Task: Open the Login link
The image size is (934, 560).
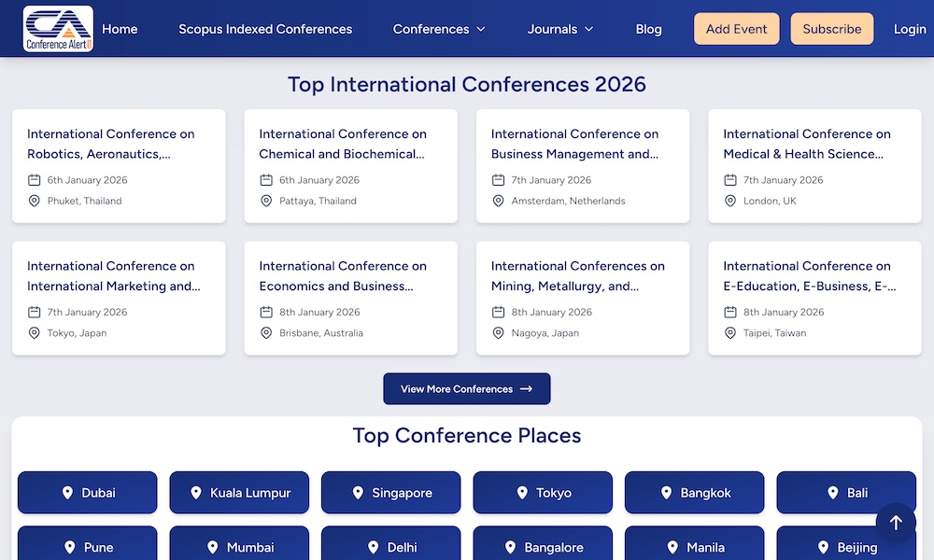Action: tap(909, 29)
